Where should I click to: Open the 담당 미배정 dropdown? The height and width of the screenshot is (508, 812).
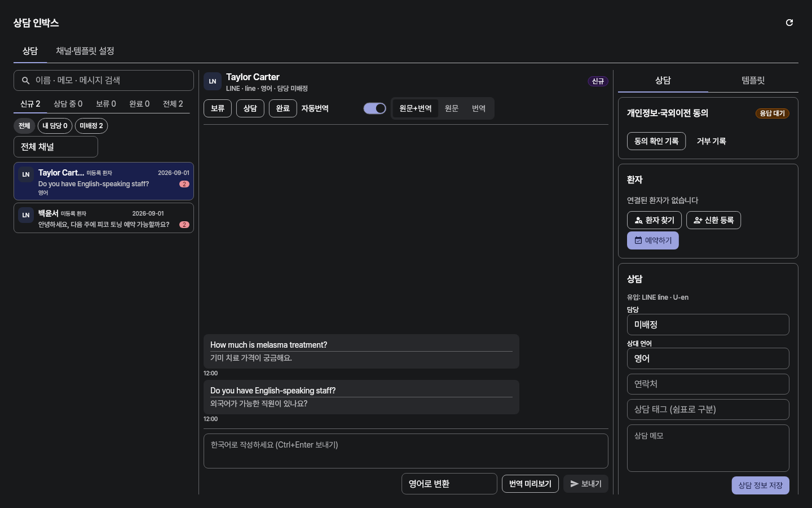[708, 325]
